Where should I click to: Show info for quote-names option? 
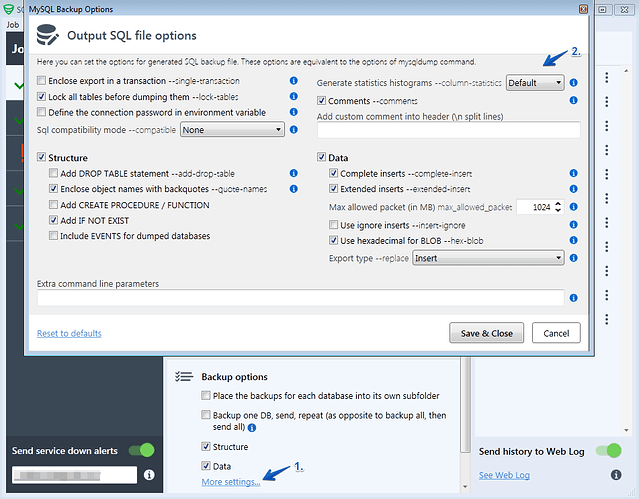(293, 189)
